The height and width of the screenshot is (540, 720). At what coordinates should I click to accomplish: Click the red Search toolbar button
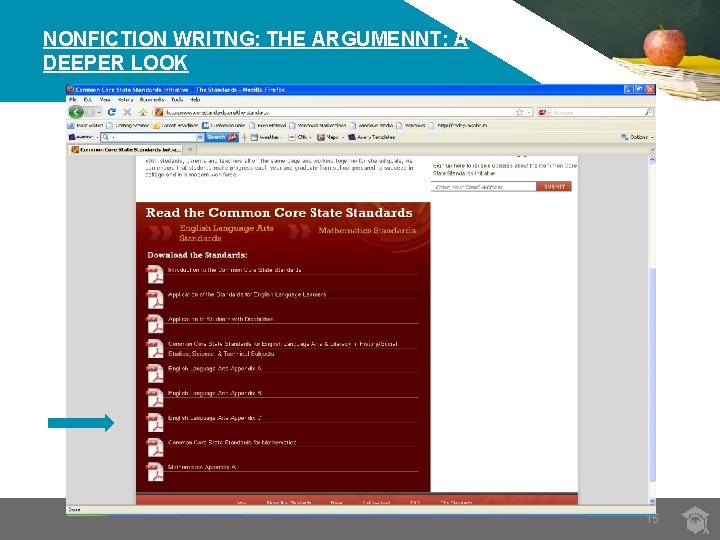[221, 137]
